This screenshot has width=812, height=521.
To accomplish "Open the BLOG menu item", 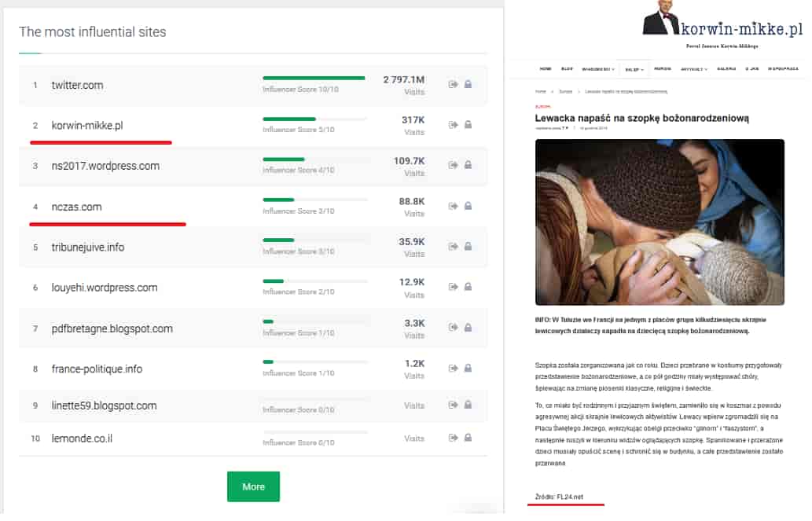I will point(567,68).
